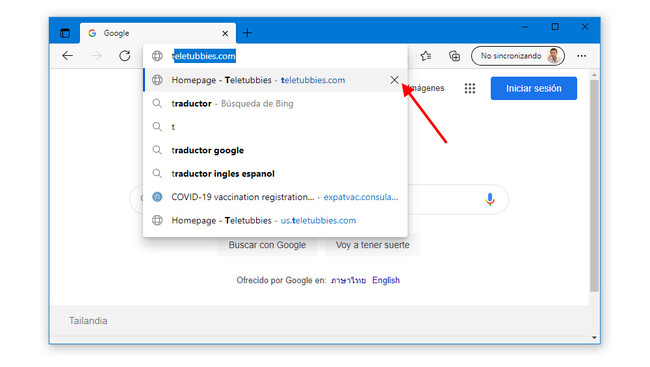Image resolution: width=650 pixels, height=367 pixels.
Task: Click the voice search microphone icon
Action: [x=490, y=199]
